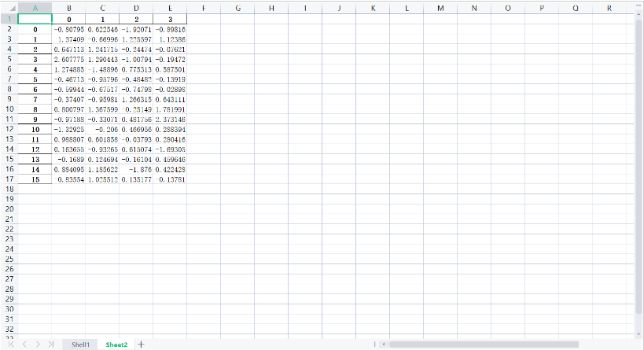Select column A header
The width and height of the screenshot is (644, 350).
pyautogui.click(x=35, y=8)
